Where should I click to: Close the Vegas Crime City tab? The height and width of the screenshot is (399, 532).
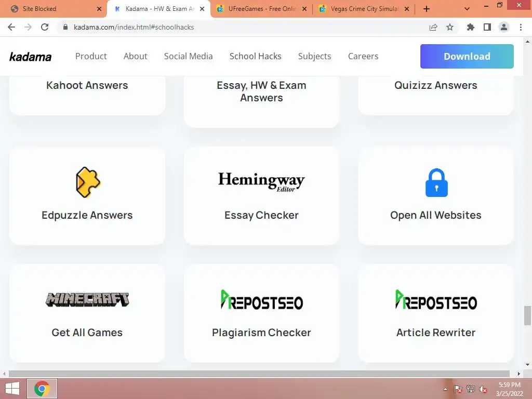pos(407,9)
